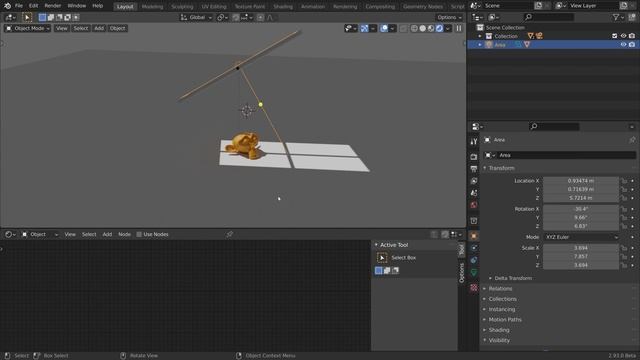Viewport: 640px width, 360px height.
Task: Toggle viewport overlays button
Action: click(x=384, y=28)
